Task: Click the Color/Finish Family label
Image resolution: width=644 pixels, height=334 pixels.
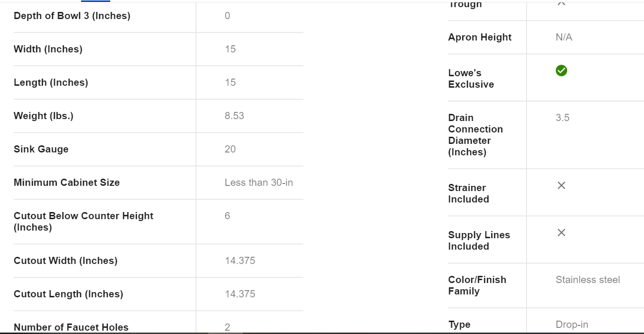Action: (x=477, y=285)
